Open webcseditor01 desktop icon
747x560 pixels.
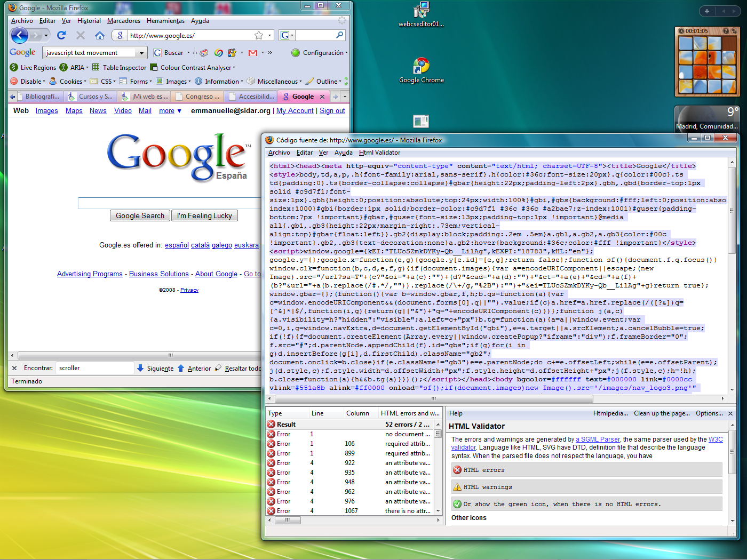421,14
